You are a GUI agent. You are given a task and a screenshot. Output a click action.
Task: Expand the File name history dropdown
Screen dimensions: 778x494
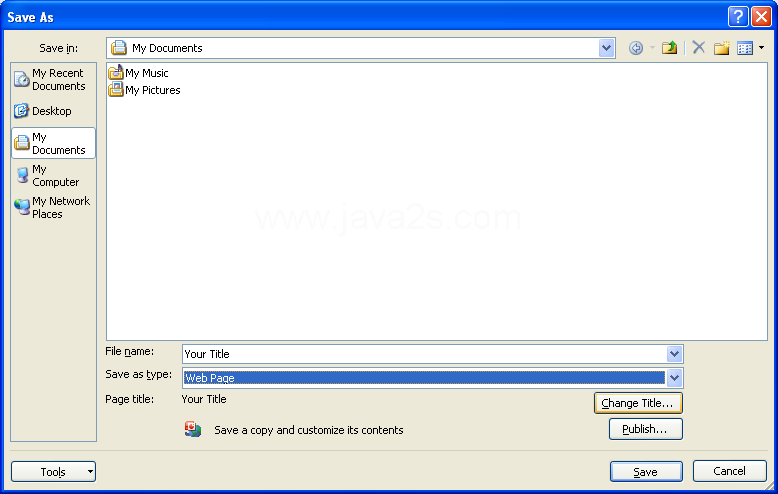pyautogui.click(x=674, y=354)
